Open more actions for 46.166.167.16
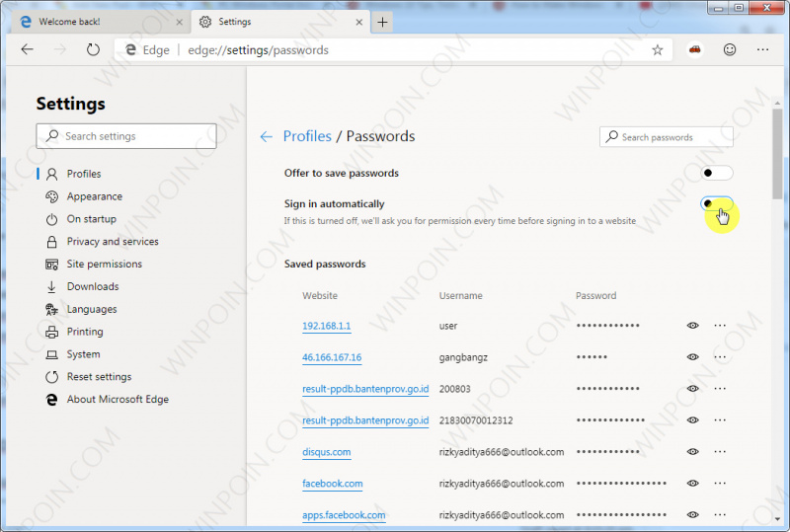 [720, 357]
